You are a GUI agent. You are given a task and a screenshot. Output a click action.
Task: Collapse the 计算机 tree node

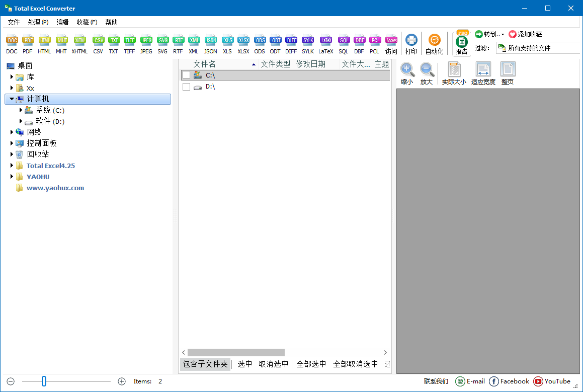point(12,99)
